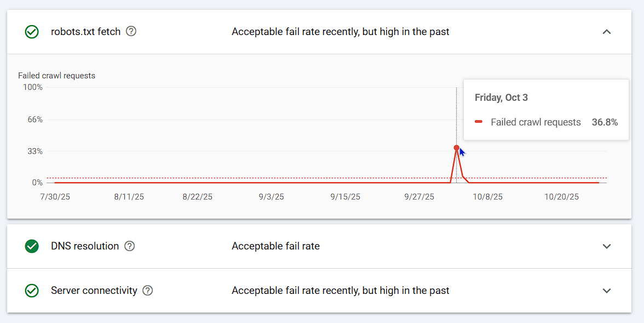Collapse the robots.txt fetch section
The width and height of the screenshot is (644, 323).
tap(606, 32)
